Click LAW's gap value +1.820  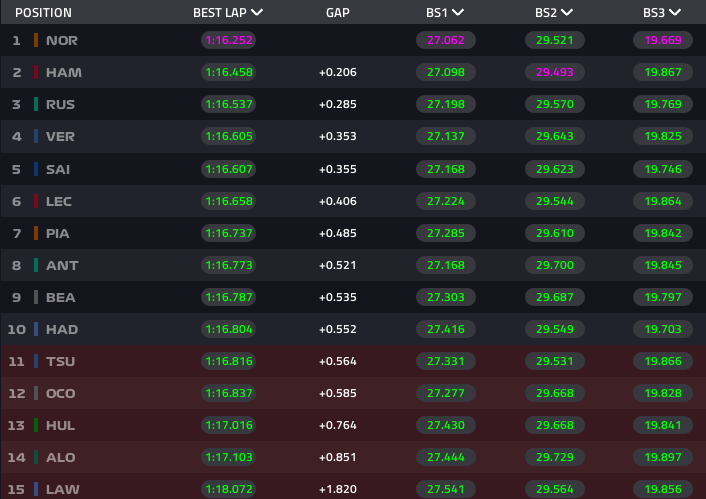(338, 489)
